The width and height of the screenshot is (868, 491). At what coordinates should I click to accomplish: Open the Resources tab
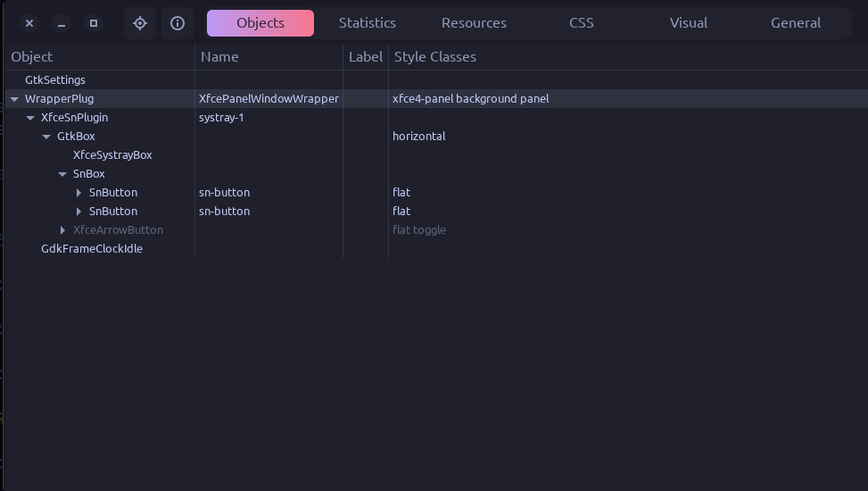pyautogui.click(x=474, y=23)
